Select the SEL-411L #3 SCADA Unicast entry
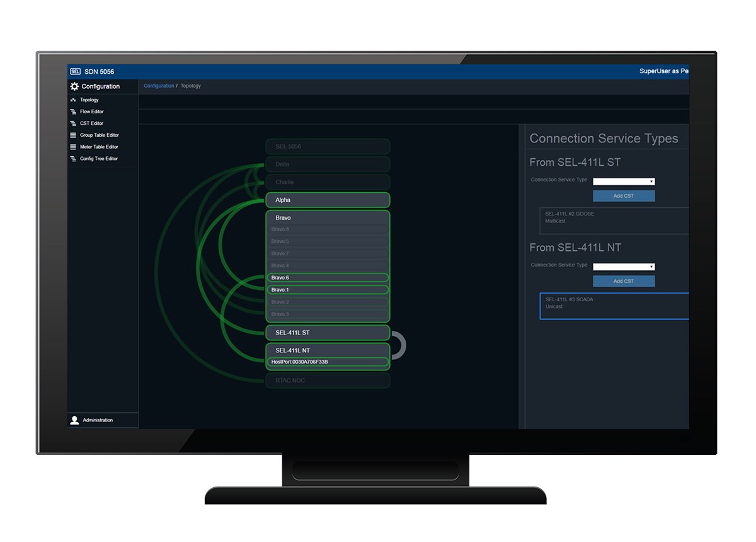Screen dimensions: 756x542 pyautogui.click(x=614, y=306)
